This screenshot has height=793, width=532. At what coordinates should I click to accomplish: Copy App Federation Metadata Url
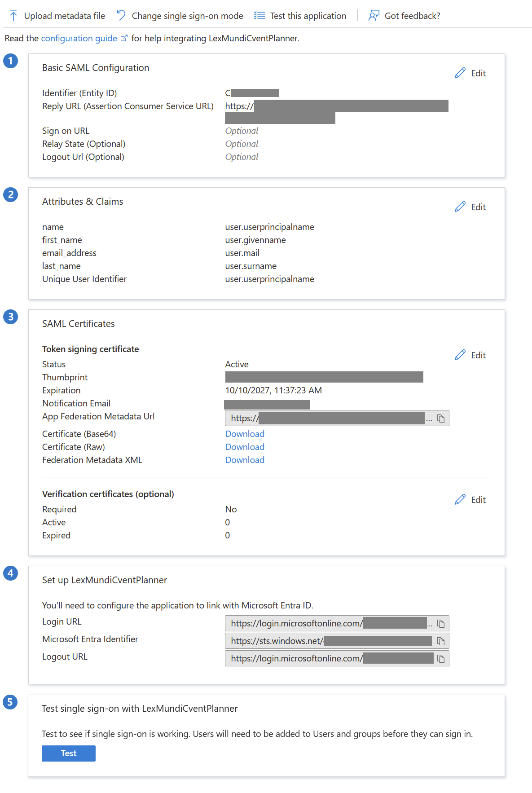441,419
